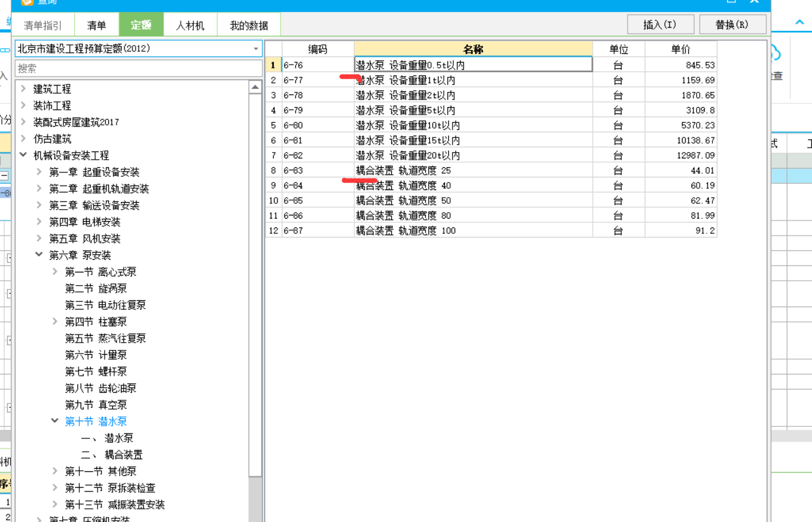The height and width of the screenshot is (522, 812).
Task: Select 第八节 齿轮油泵
Action: (100, 388)
